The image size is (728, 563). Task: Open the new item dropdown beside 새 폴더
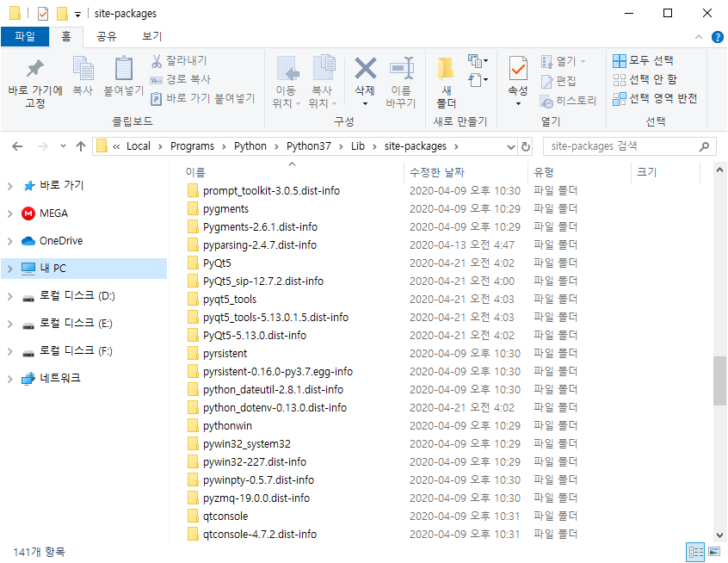(x=478, y=61)
